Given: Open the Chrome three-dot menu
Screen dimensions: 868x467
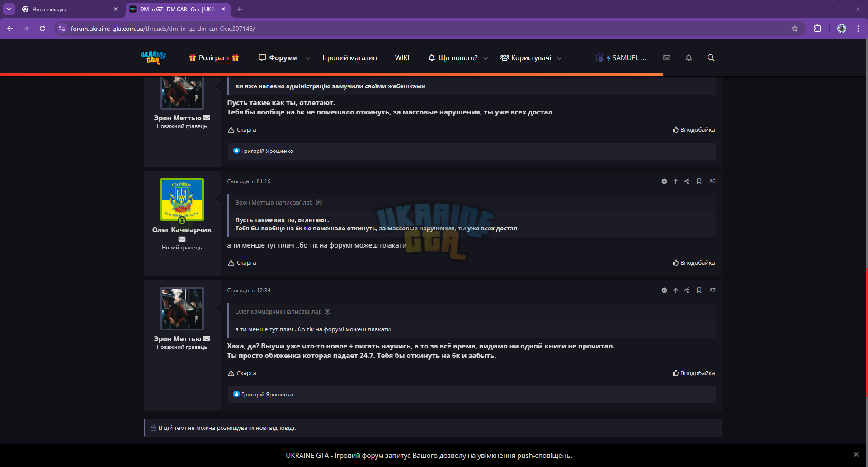Looking at the screenshot, I should click(858, 29).
